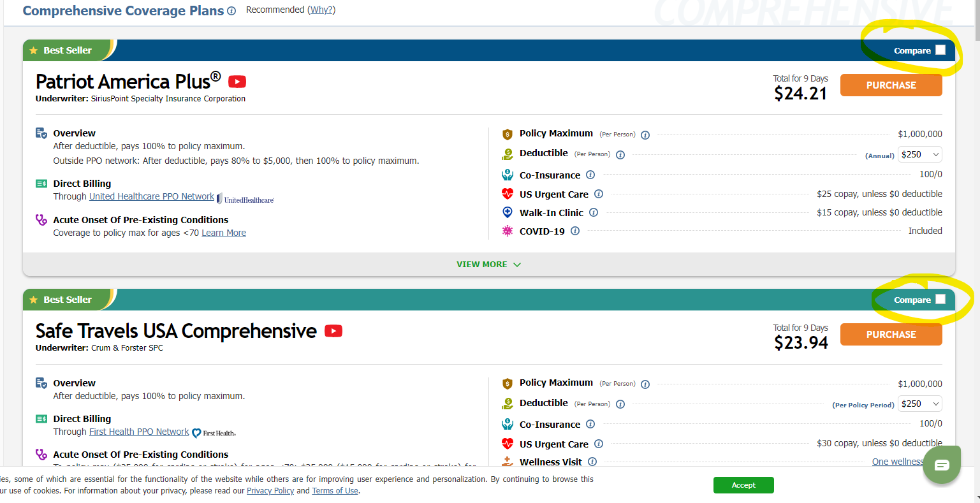Open Patriot America Plus deductible $250 dropdown

point(920,154)
